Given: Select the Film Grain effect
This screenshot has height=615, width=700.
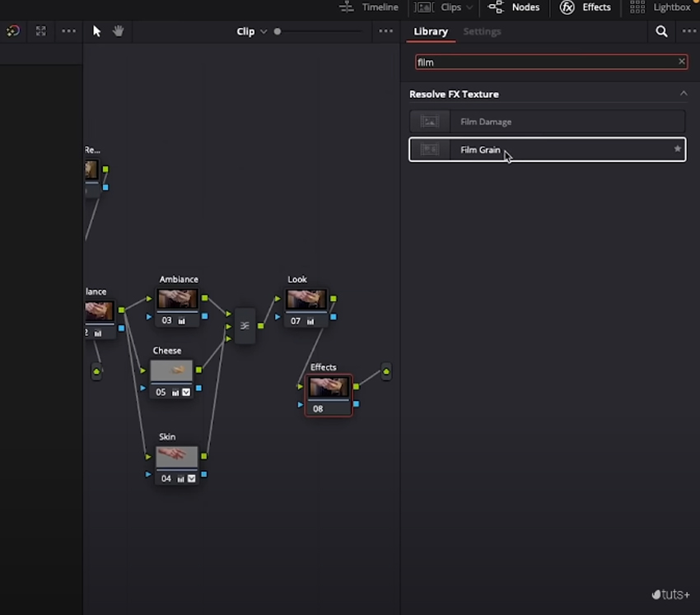Looking at the screenshot, I should coord(548,150).
